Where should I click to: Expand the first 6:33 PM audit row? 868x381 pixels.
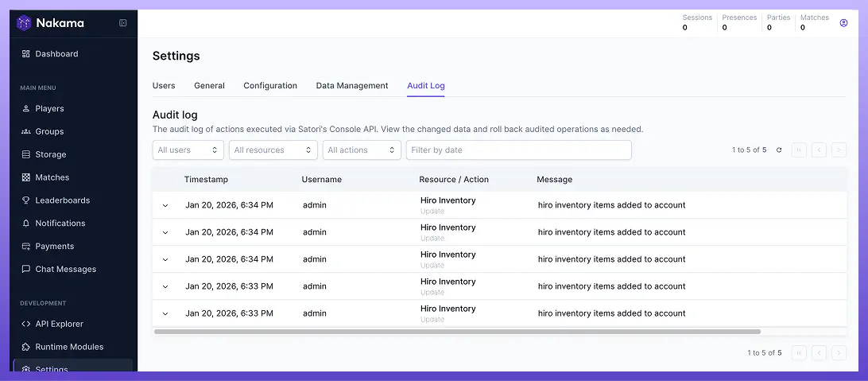click(x=165, y=287)
